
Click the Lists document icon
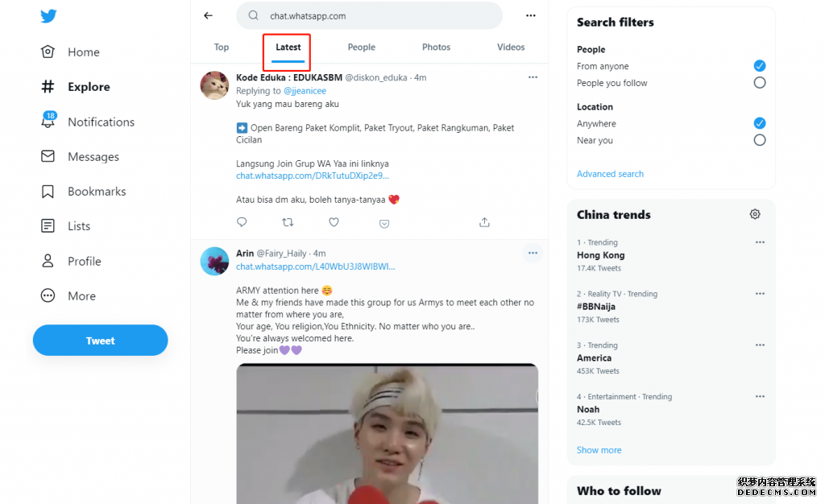tap(48, 226)
